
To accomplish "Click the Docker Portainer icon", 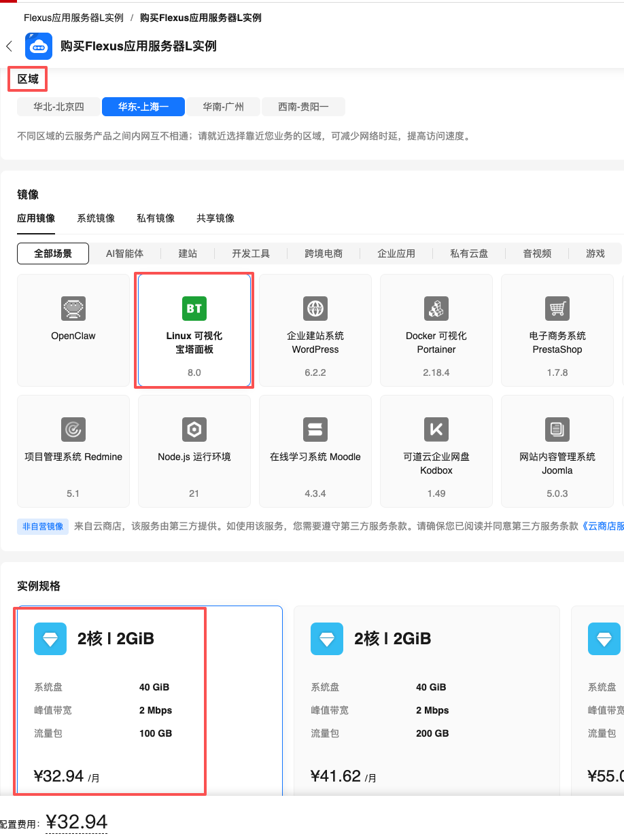I will 436,309.
